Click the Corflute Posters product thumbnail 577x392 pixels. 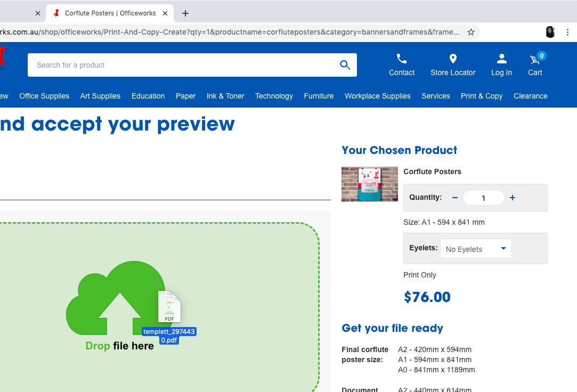(x=369, y=184)
